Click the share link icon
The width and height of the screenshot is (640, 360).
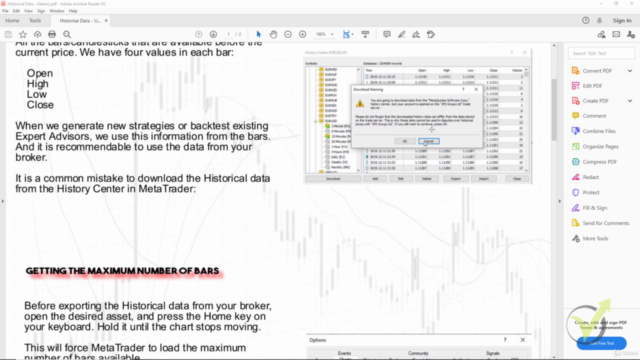(x=601, y=34)
